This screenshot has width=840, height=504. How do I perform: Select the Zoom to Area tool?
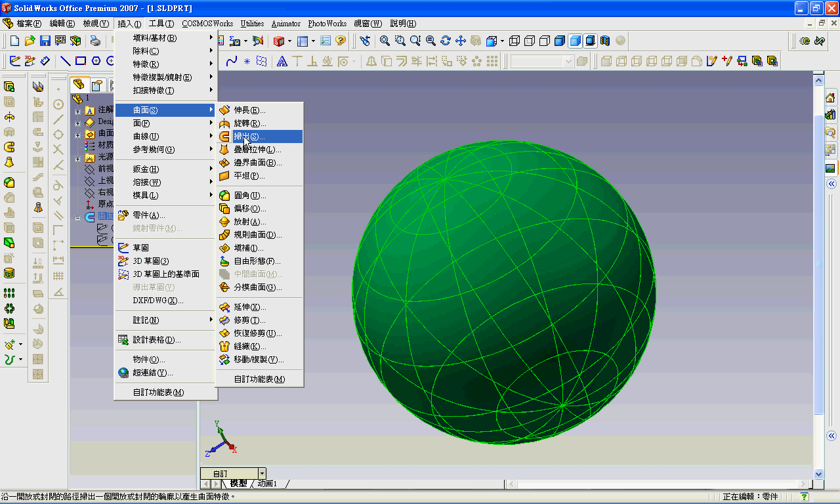click(400, 40)
